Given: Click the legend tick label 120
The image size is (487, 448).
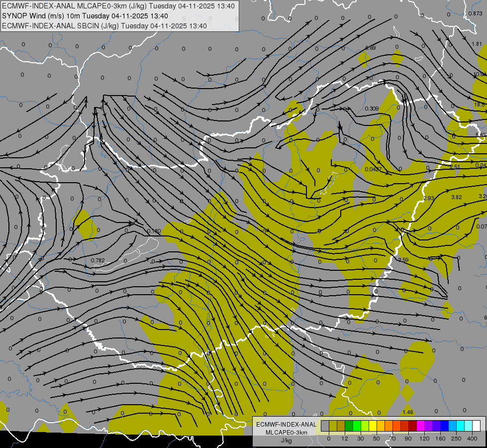Looking at the screenshot, I should pyautogui.click(x=424, y=439).
